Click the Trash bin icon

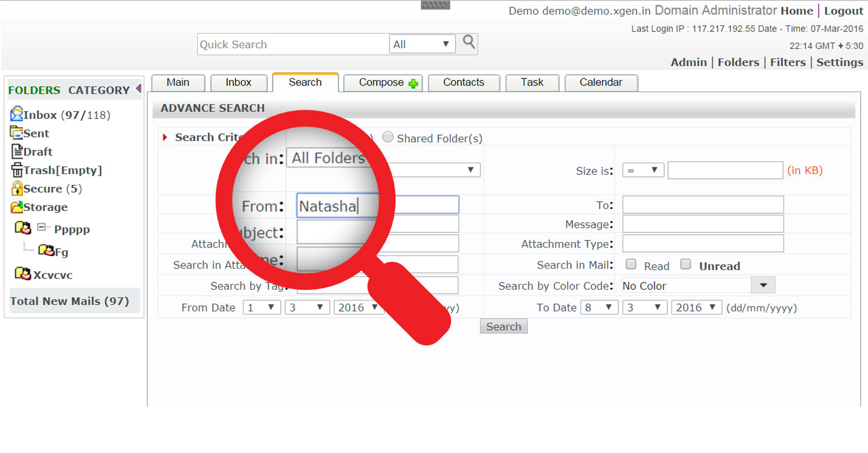click(x=17, y=170)
